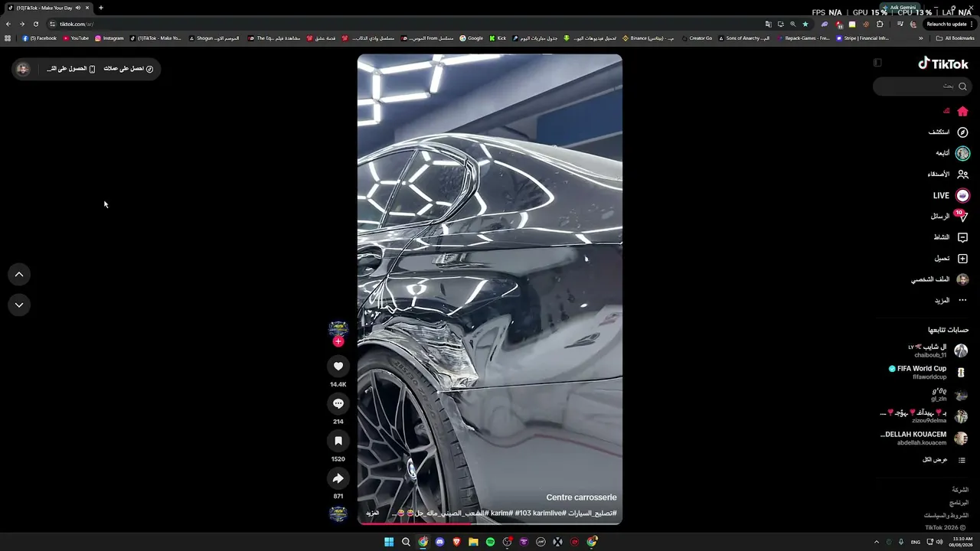Screen dimensions: 980x551
Task: Open the Friends (الأصدقاء) page
Action: pos(948,174)
